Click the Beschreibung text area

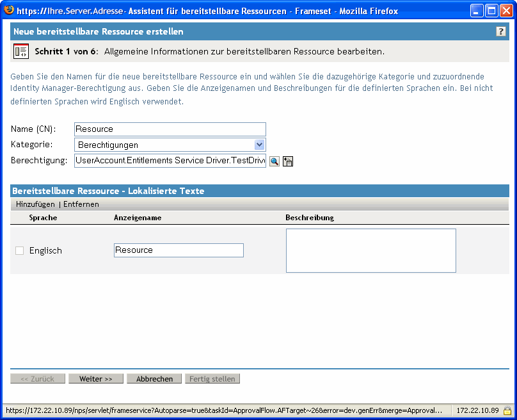click(371, 251)
